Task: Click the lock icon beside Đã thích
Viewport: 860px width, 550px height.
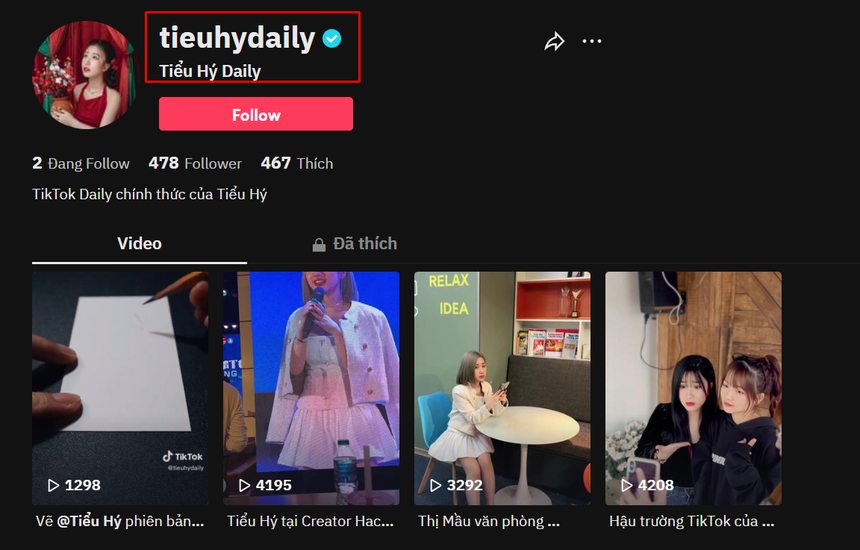Action: pyautogui.click(x=319, y=245)
